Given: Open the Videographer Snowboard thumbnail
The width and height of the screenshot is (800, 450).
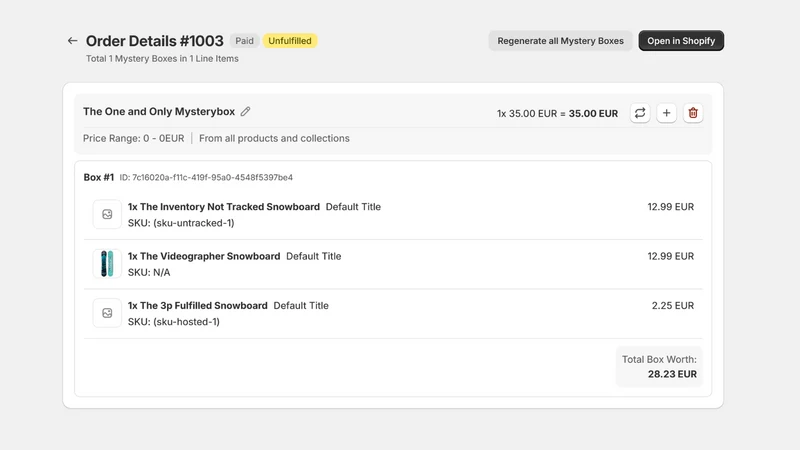Looking at the screenshot, I should [107, 264].
